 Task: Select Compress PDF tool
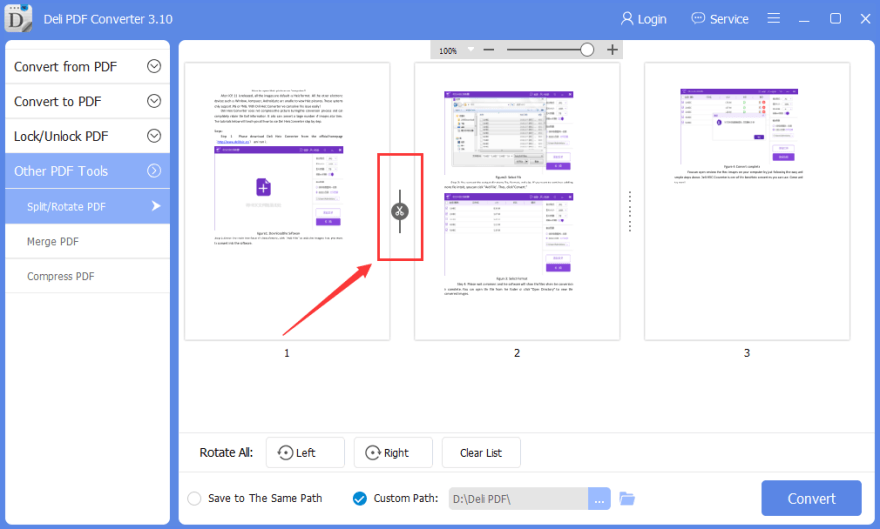click(88, 276)
